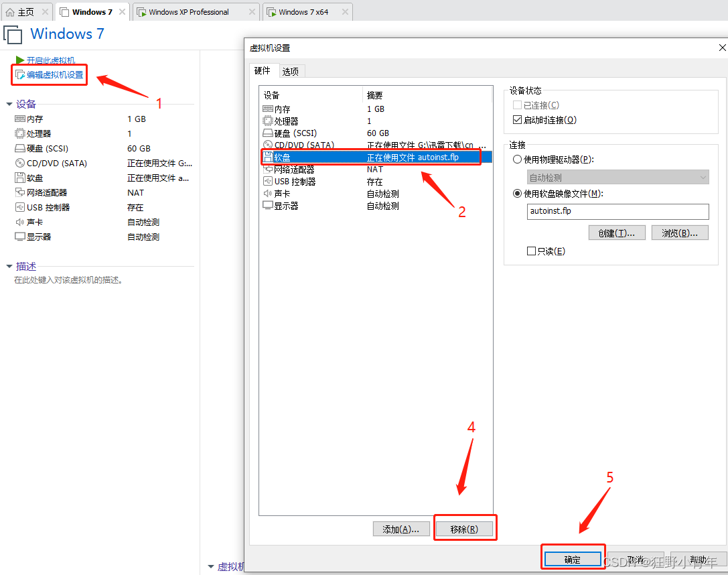Switch to the 主页 tab
The width and height of the screenshot is (728, 575).
[26, 12]
